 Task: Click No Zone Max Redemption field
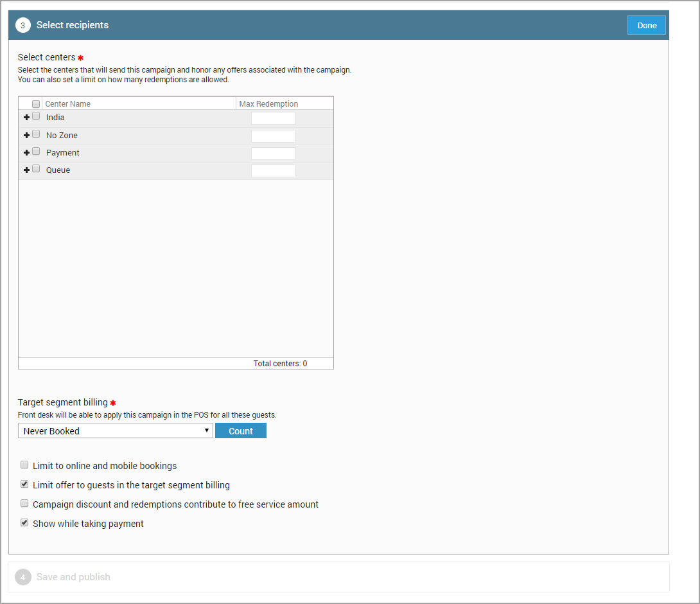(273, 136)
